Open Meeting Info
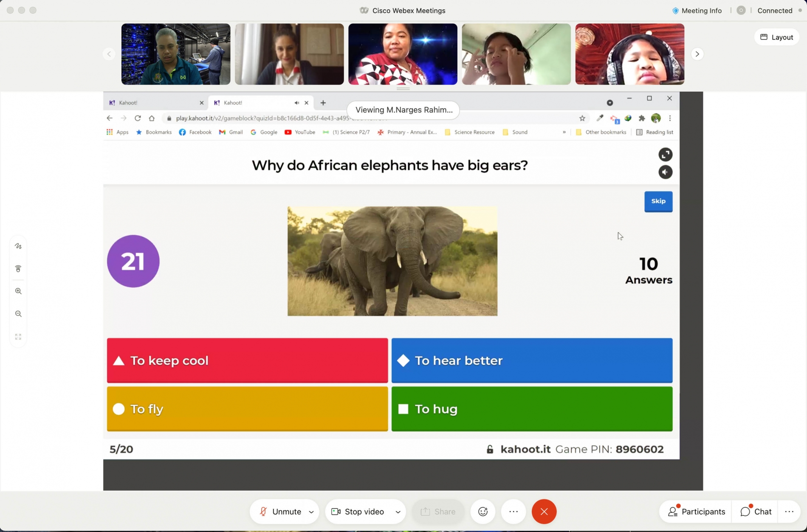The height and width of the screenshot is (532, 807). 697,11
